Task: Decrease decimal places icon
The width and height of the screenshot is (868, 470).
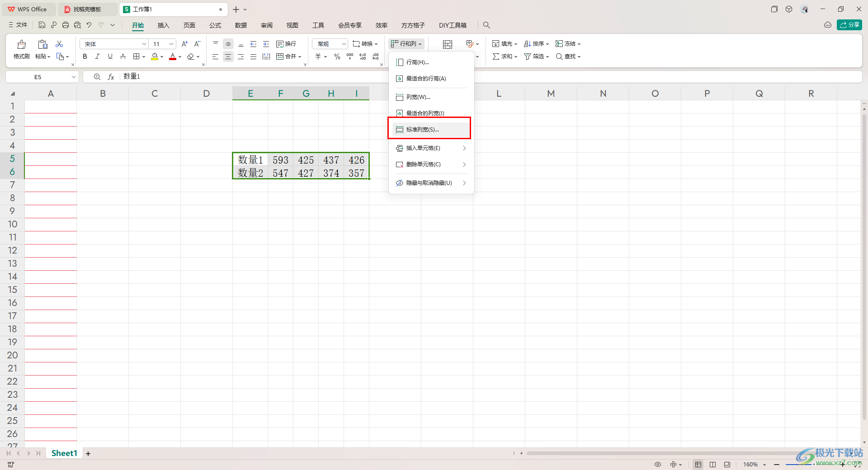Action: [x=375, y=56]
